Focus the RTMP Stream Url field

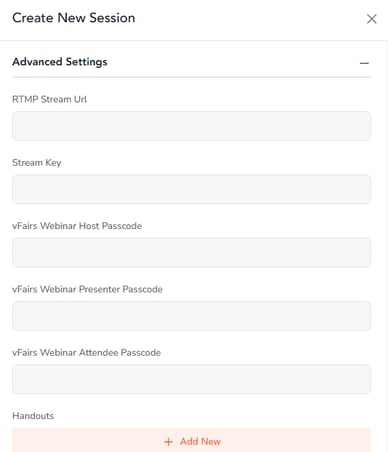[x=191, y=126]
